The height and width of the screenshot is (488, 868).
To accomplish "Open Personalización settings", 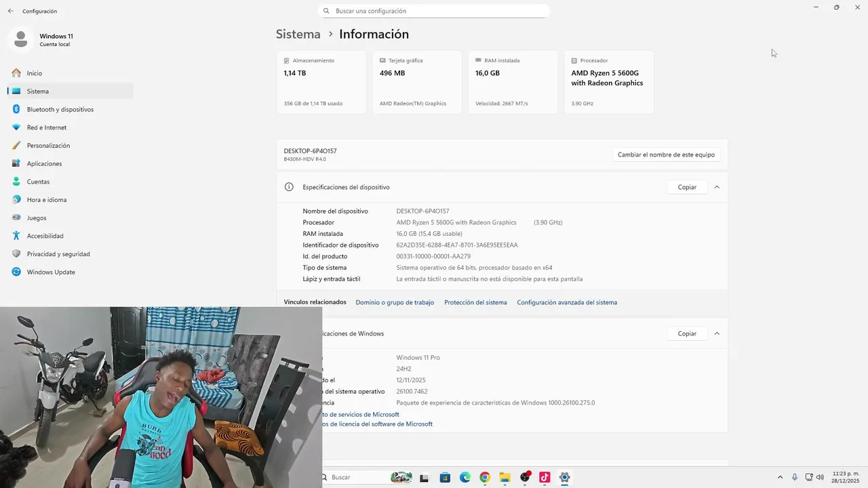I will pos(71,145).
